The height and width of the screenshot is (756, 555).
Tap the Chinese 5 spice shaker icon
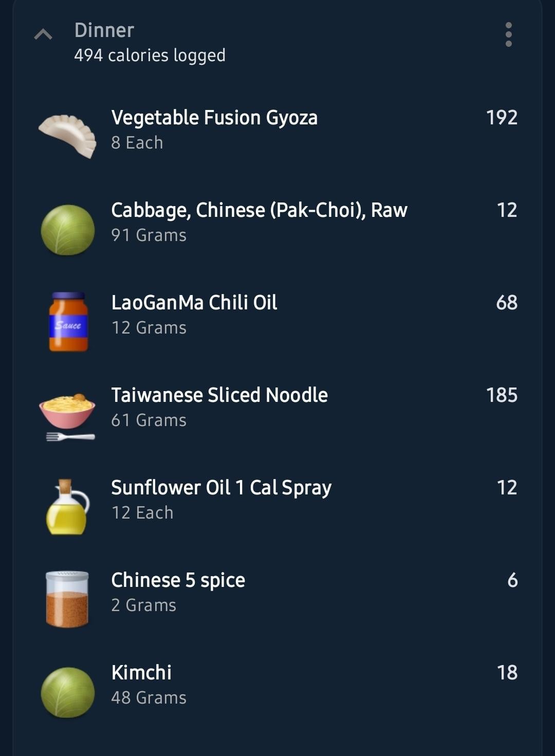(x=67, y=599)
